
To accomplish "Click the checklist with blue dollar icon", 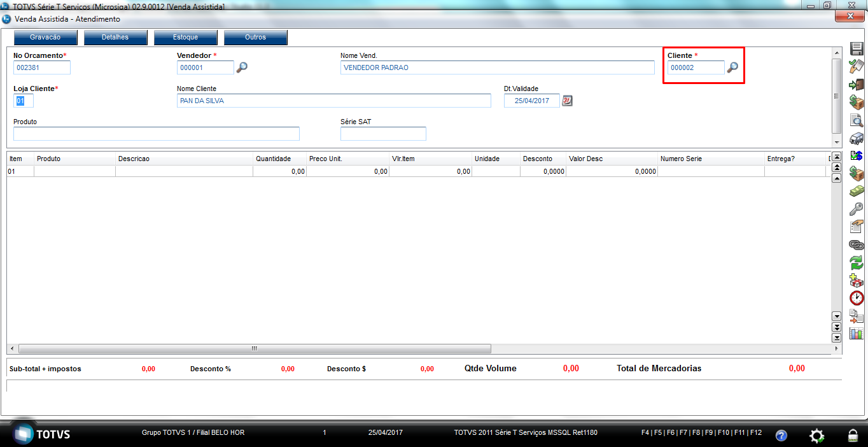I will (x=857, y=155).
